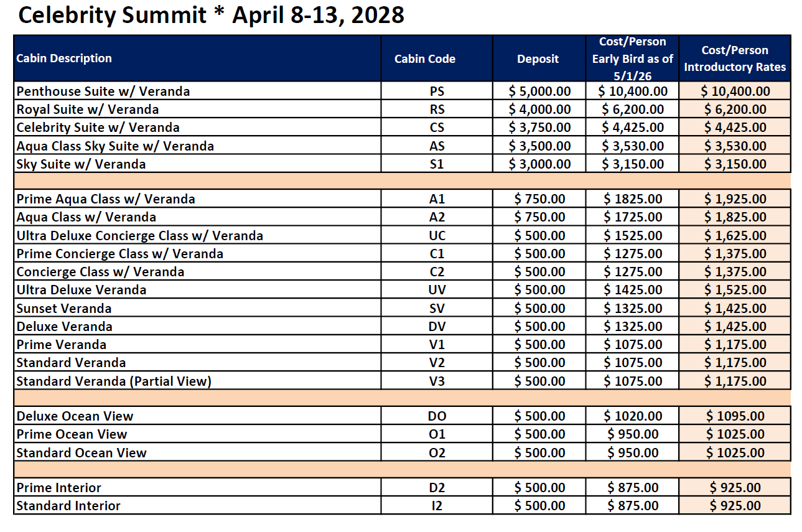
Task: Select cabin code RS
Action: [x=437, y=110]
